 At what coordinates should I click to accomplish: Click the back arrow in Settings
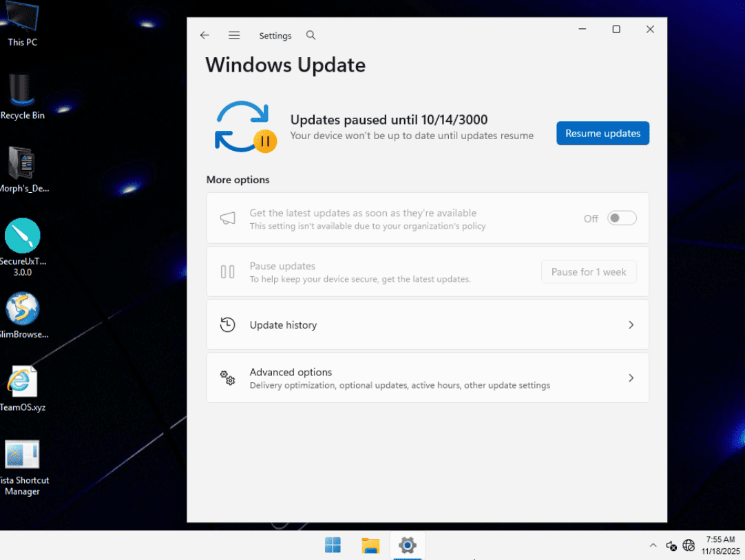point(204,35)
